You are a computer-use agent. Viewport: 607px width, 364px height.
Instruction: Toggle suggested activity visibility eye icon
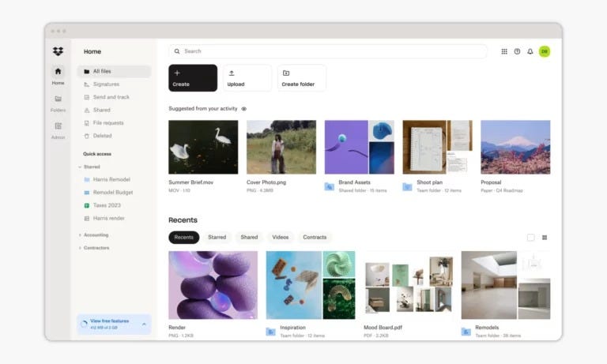[244, 109]
